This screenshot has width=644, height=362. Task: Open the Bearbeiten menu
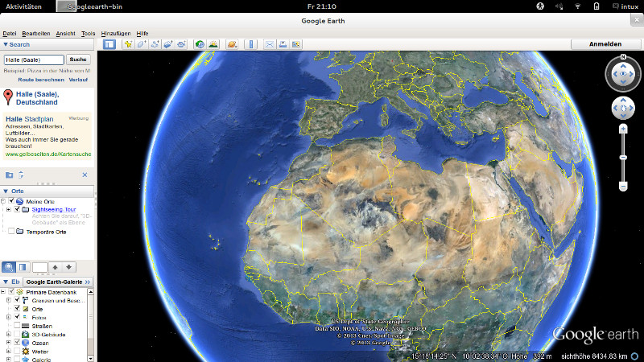pyautogui.click(x=36, y=34)
